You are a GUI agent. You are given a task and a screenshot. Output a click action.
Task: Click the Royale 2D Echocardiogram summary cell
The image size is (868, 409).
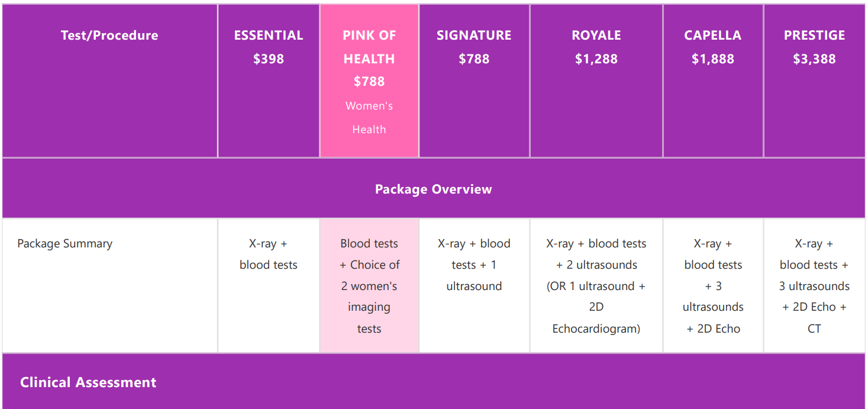click(596, 286)
